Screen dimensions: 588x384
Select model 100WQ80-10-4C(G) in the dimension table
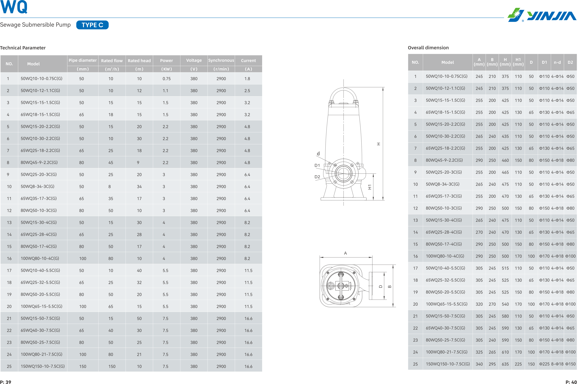tap(445, 256)
